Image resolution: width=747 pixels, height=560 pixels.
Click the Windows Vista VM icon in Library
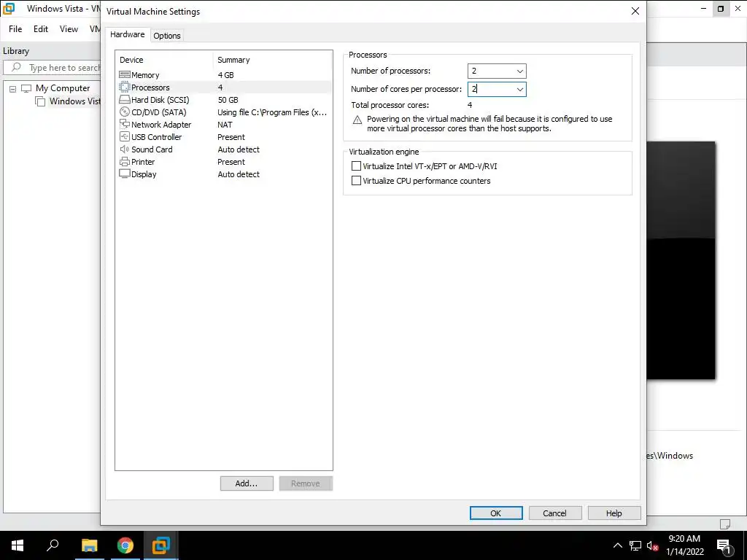point(41,101)
